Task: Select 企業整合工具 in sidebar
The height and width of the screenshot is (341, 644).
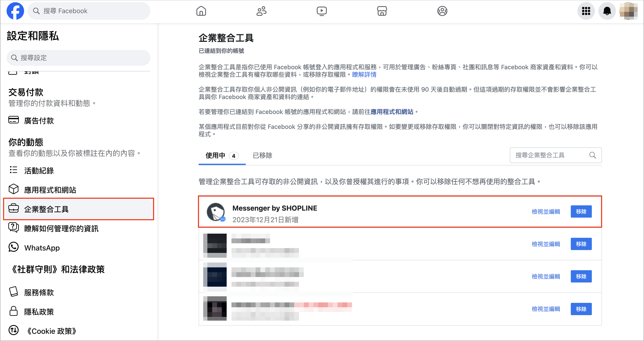Action: [78, 209]
